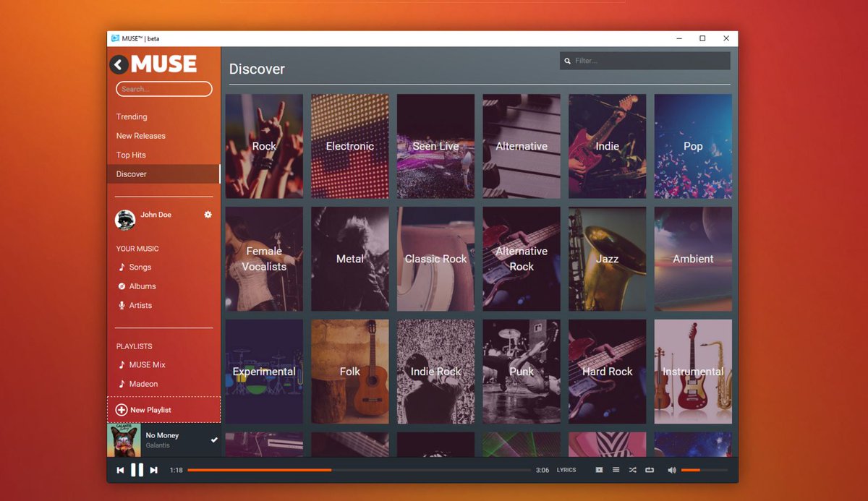
Task: Seek on the song progress bar
Action: click(x=359, y=470)
